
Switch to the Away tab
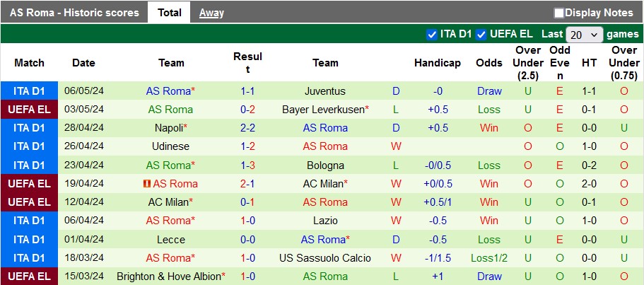pyautogui.click(x=211, y=13)
